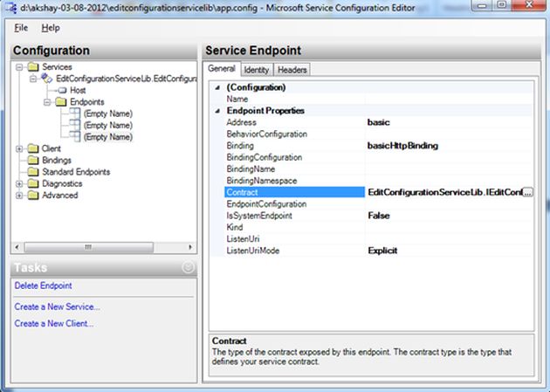
Task: Click the IsSystemEndpoint value 'False'
Action: coord(379,216)
